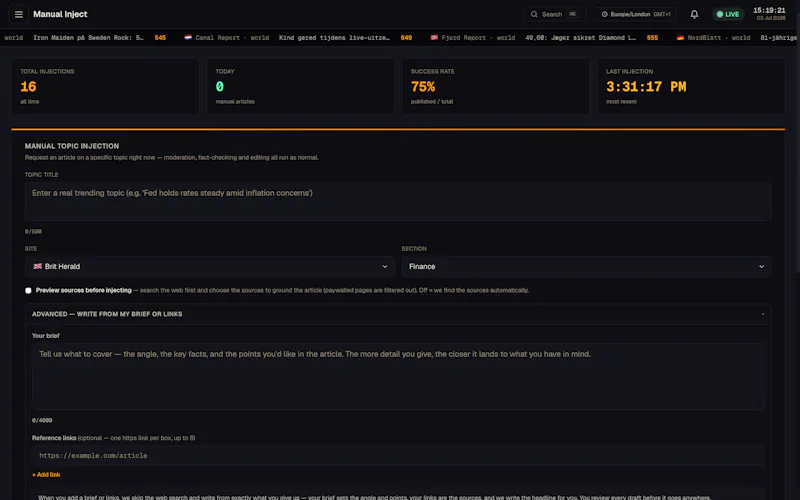
Task: Open ticker headline 'Jæger sikret Diamond L…'
Action: pyautogui.click(x=580, y=38)
